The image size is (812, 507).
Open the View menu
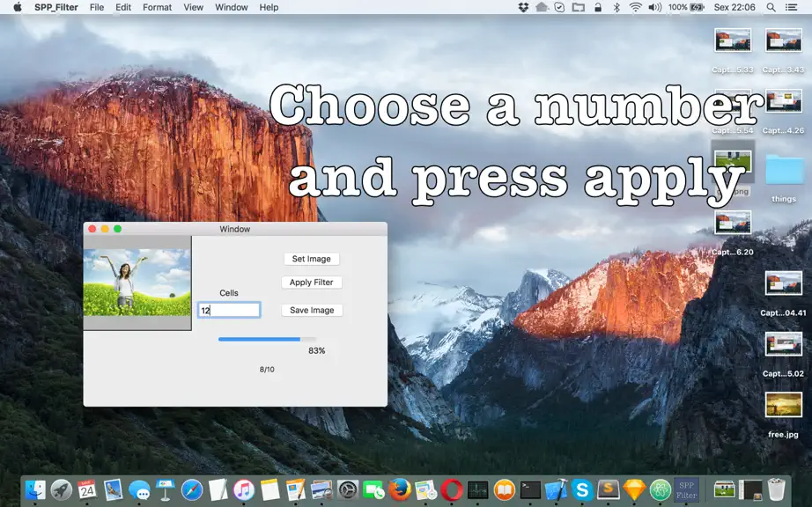point(193,7)
